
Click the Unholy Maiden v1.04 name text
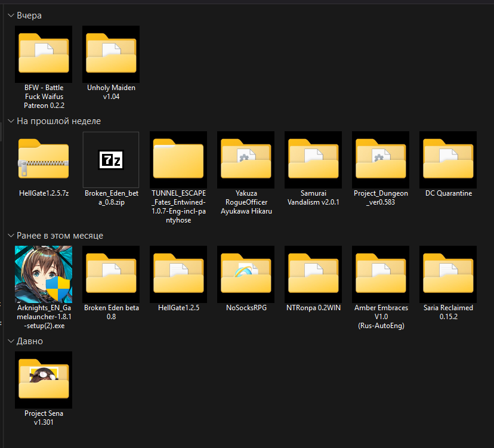pos(111,92)
